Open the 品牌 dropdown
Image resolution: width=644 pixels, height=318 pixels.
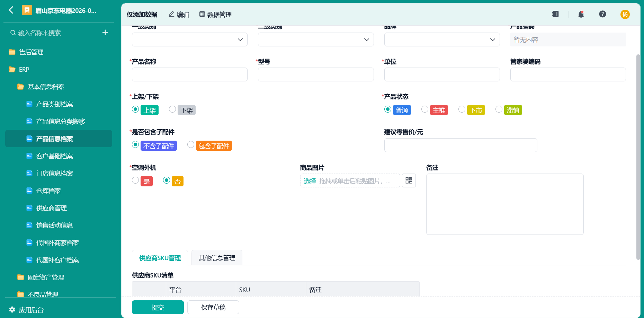(442, 39)
